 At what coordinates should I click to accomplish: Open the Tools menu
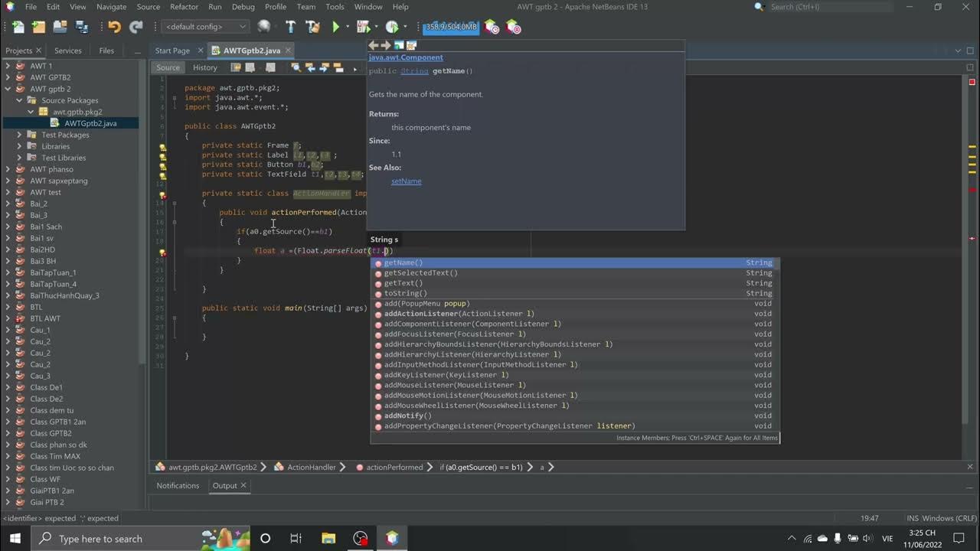(x=335, y=7)
